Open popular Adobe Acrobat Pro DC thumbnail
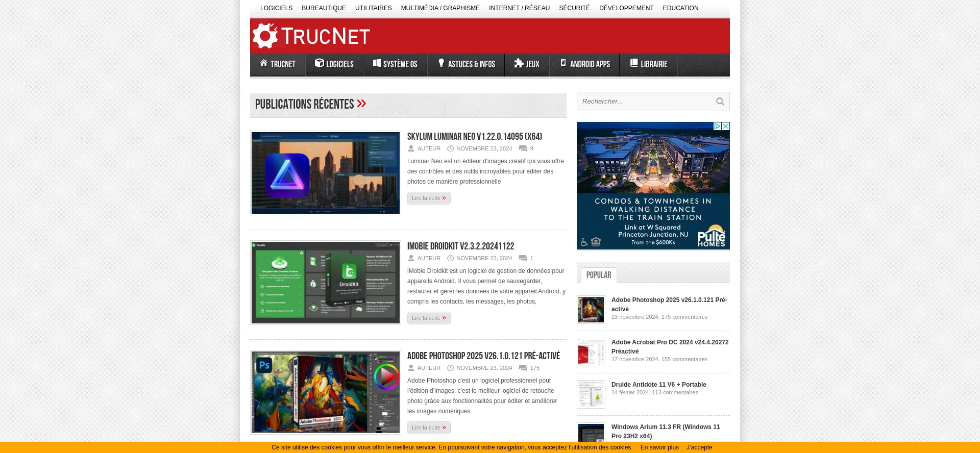980x453 pixels. 591,352
